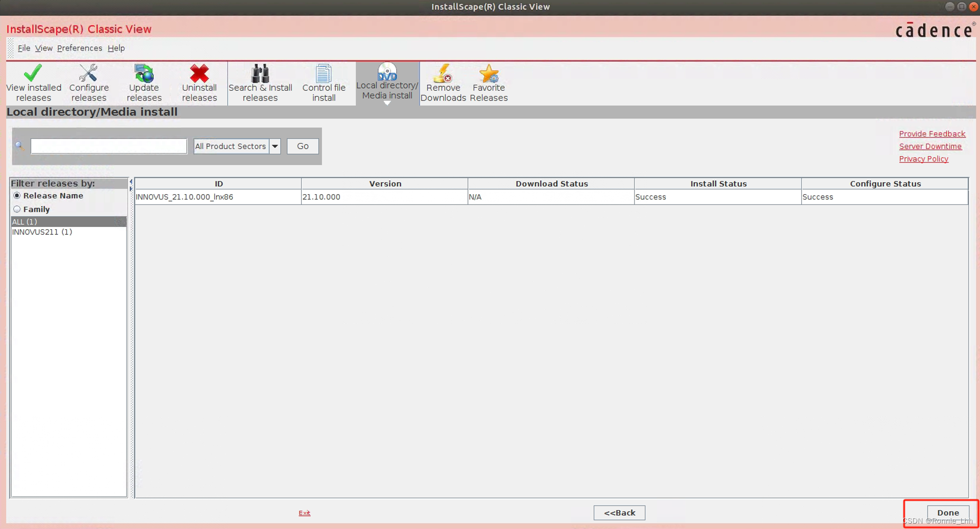Open the View menu
Viewport: 980px width, 529px height.
tap(44, 48)
